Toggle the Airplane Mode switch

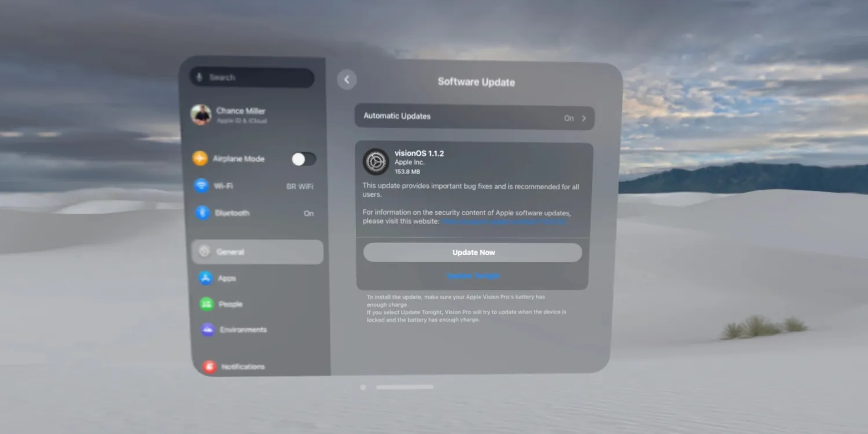click(304, 159)
